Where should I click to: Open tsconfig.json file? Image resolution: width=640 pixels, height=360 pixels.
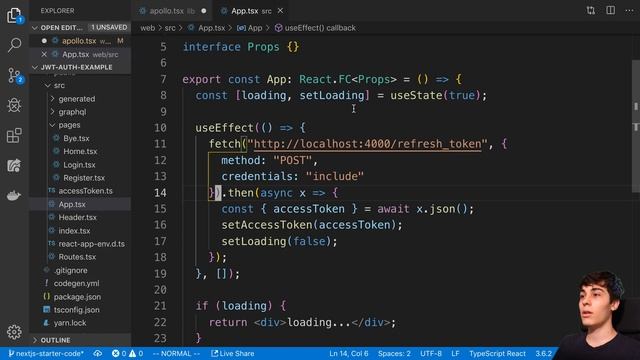tap(76, 310)
